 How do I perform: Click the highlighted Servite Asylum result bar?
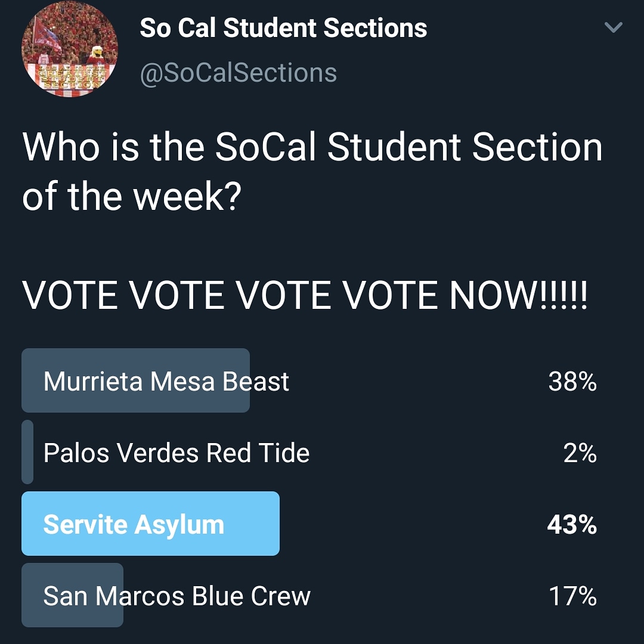(150, 524)
